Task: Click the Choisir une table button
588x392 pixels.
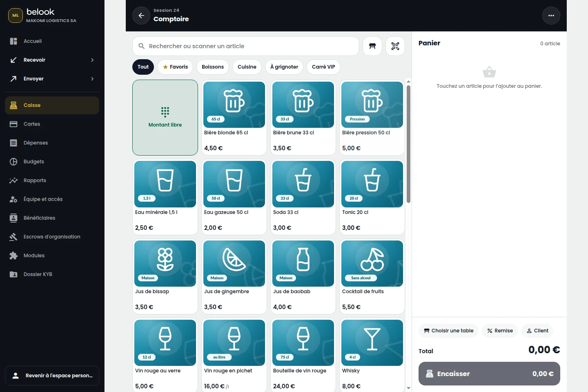Action: [x=448, y=331]
